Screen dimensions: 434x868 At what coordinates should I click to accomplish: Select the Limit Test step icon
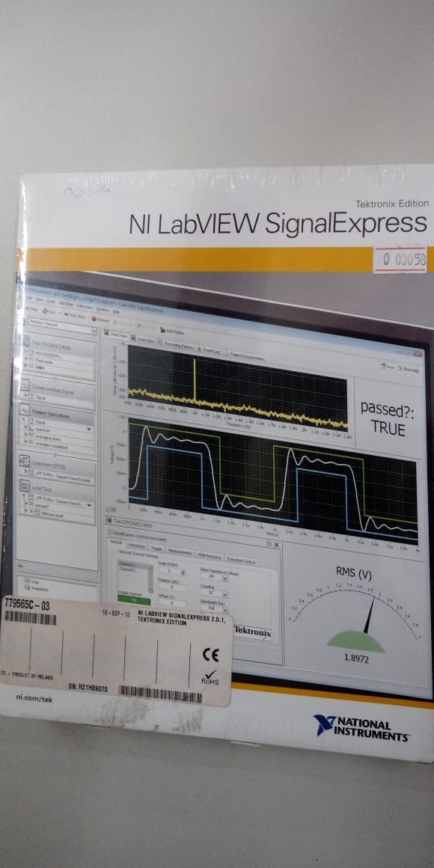point(25,486)
